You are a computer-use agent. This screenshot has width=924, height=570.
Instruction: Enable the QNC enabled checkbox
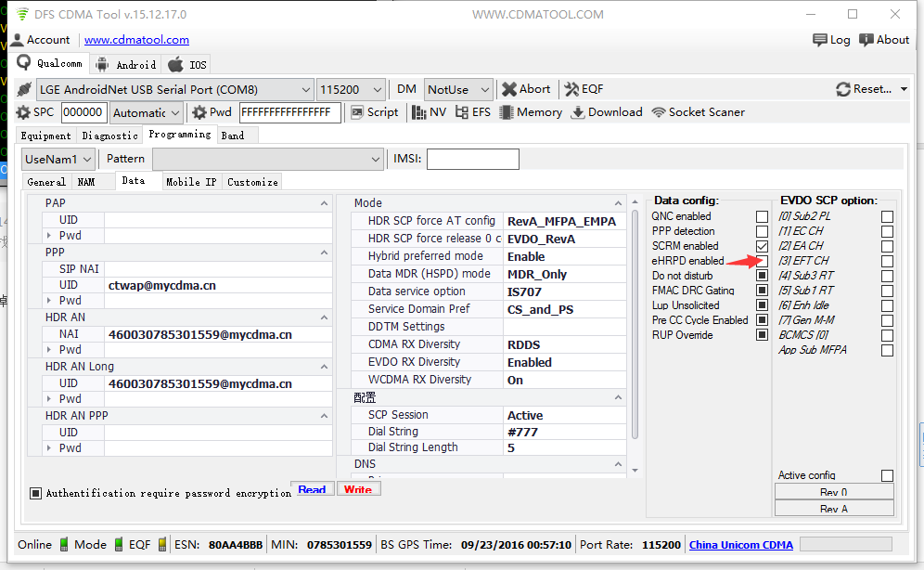(762, 217)
